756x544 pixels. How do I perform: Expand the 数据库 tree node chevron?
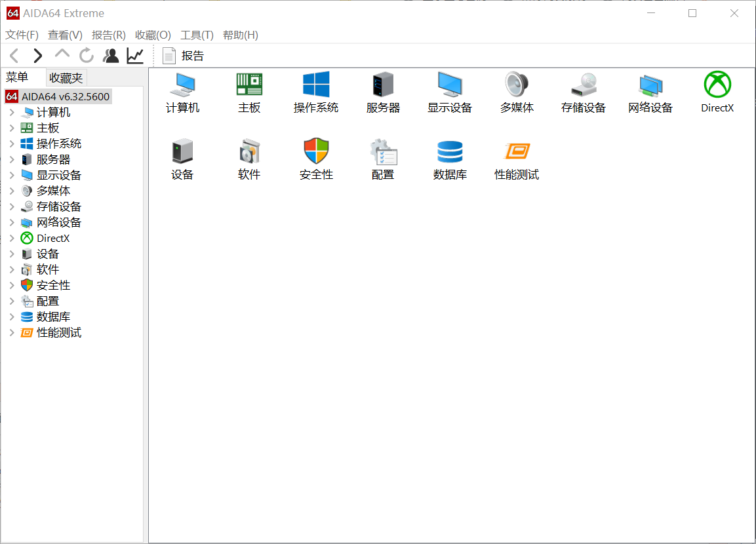12,317
